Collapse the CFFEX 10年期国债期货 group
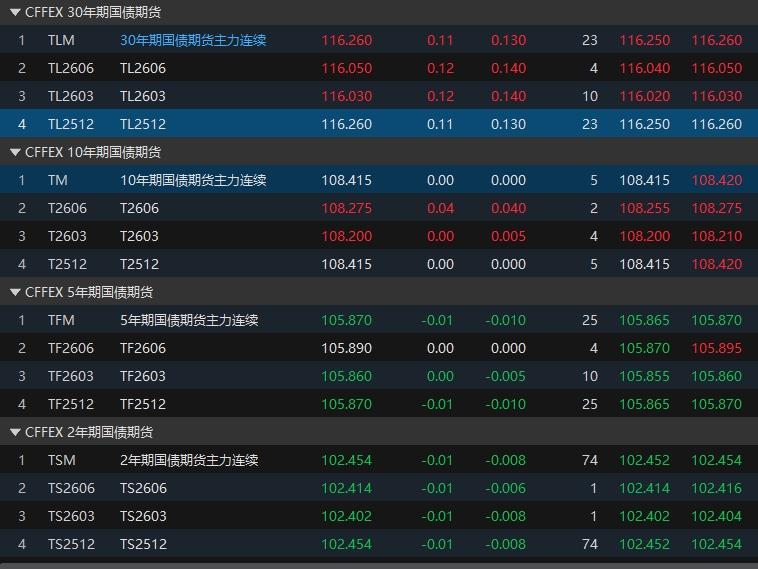Screen dimensions: 758x569 (x=15, y=152)
